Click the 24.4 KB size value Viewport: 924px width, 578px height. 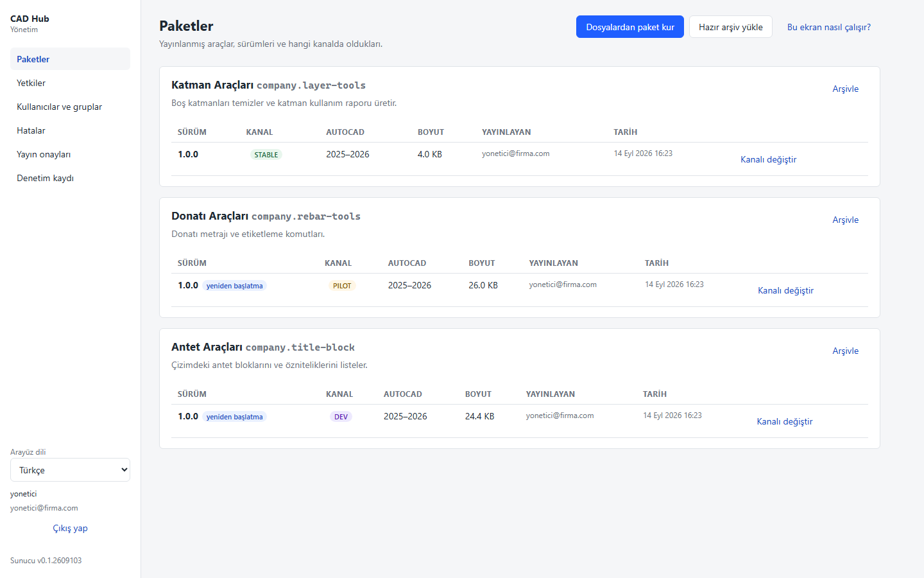pyautogui.click(x=480, y=416)
